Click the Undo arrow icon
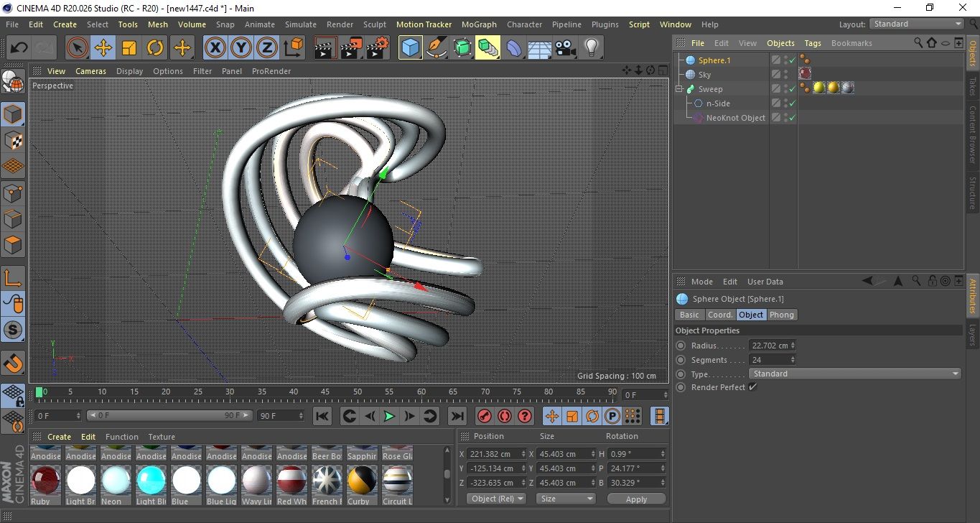The width and height of the screenshot is (980, 523). pyautogui.click(x=19, y=48)
